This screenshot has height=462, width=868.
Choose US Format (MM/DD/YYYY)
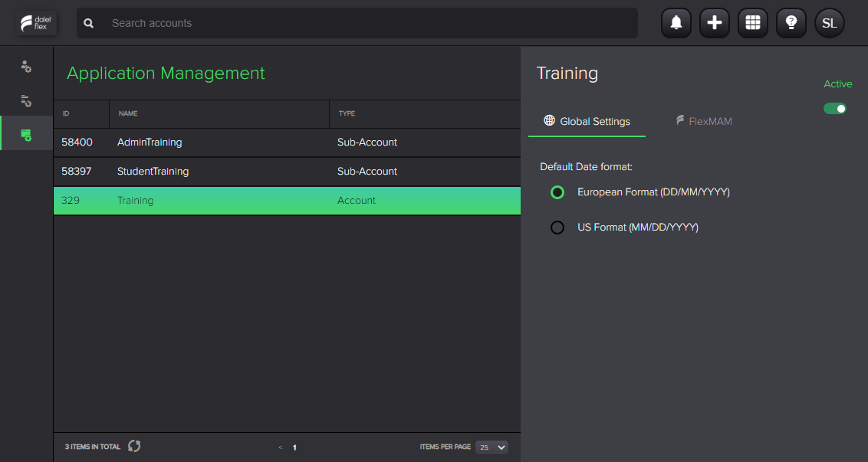click(557, 227)
